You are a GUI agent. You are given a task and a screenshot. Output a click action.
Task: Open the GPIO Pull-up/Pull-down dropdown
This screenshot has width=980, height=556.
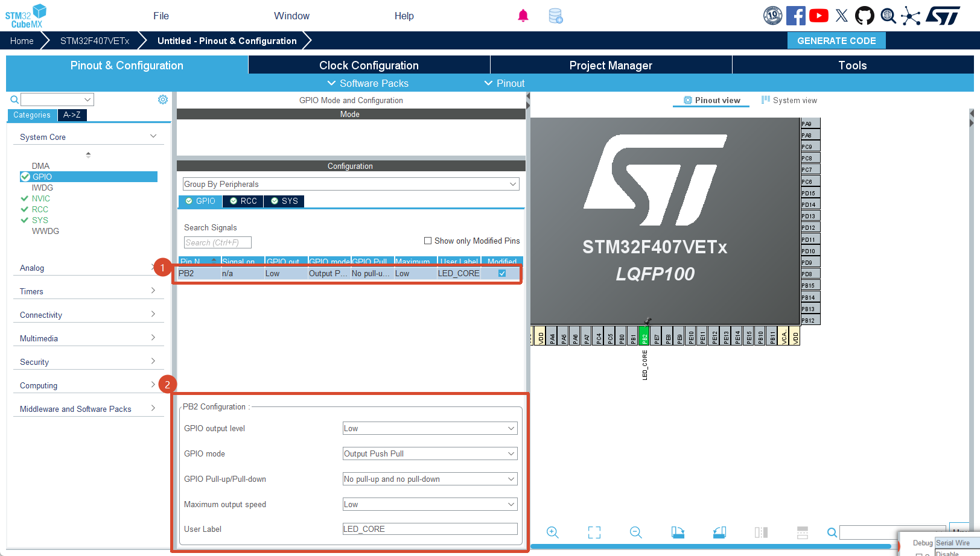coord(430,479)
